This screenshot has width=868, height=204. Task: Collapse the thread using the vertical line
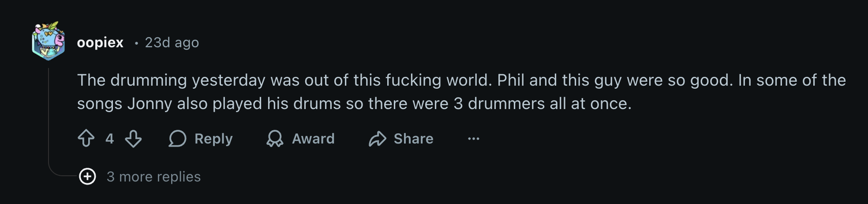click(x=49, y=115)
